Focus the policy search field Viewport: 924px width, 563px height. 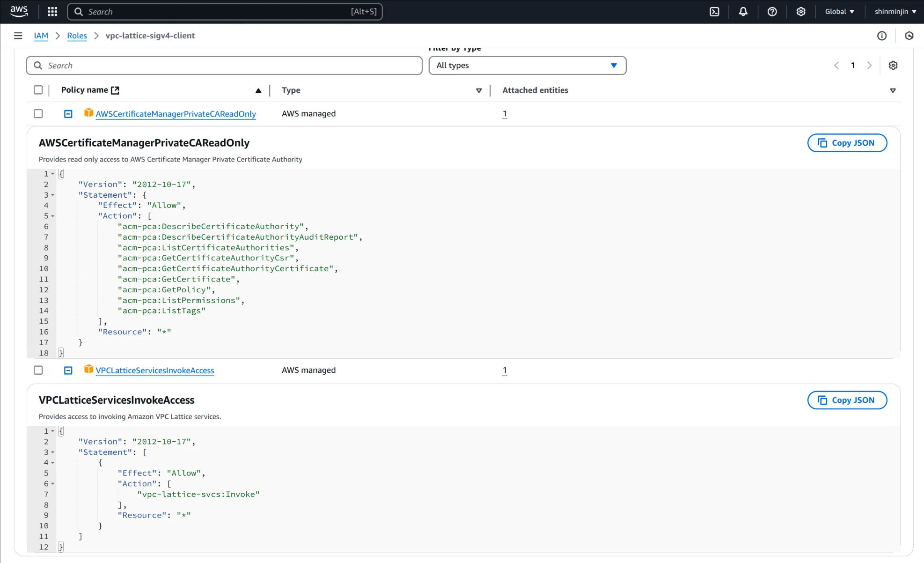click(224, 66)
